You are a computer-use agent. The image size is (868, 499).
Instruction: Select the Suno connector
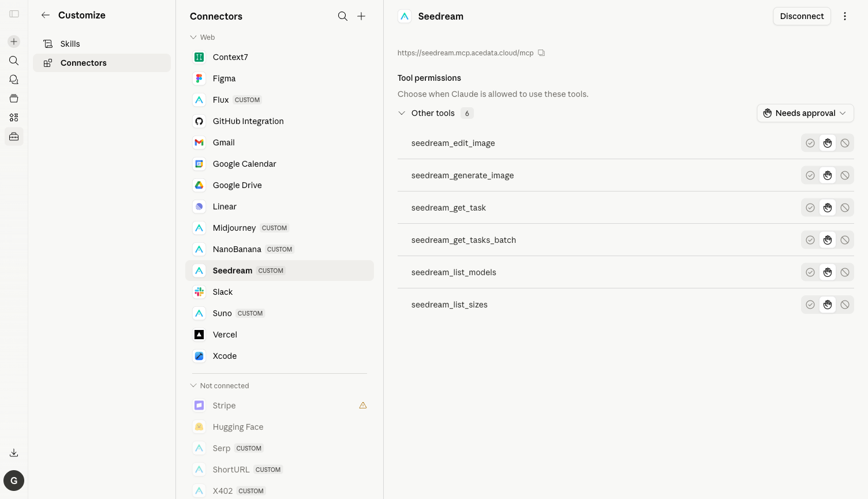279,313
